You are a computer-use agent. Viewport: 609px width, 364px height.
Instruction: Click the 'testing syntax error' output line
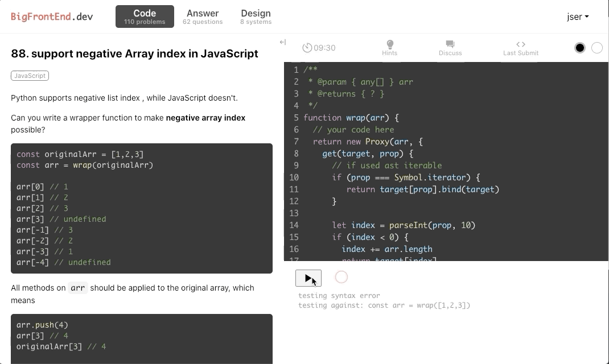(339, 296)
